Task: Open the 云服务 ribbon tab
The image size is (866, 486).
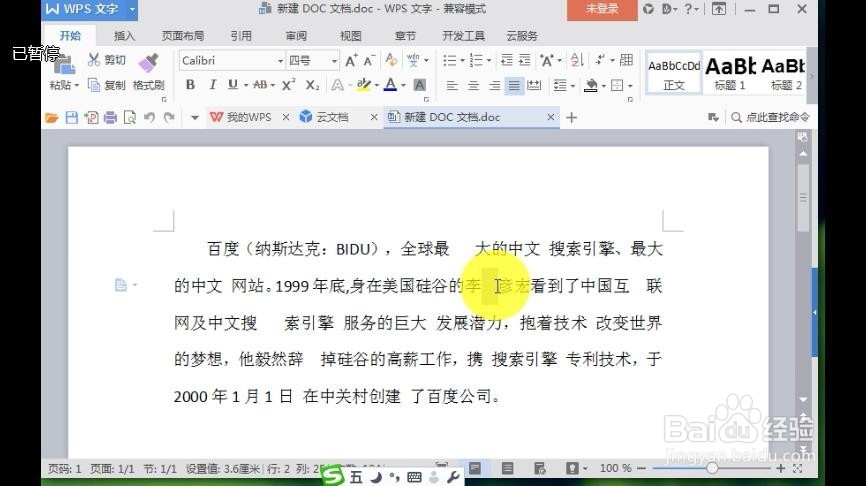Action: pyautogui.click(x=521, y=36)
